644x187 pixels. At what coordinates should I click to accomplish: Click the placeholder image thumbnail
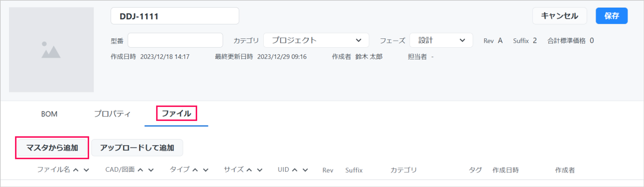(x=51, y=50)
